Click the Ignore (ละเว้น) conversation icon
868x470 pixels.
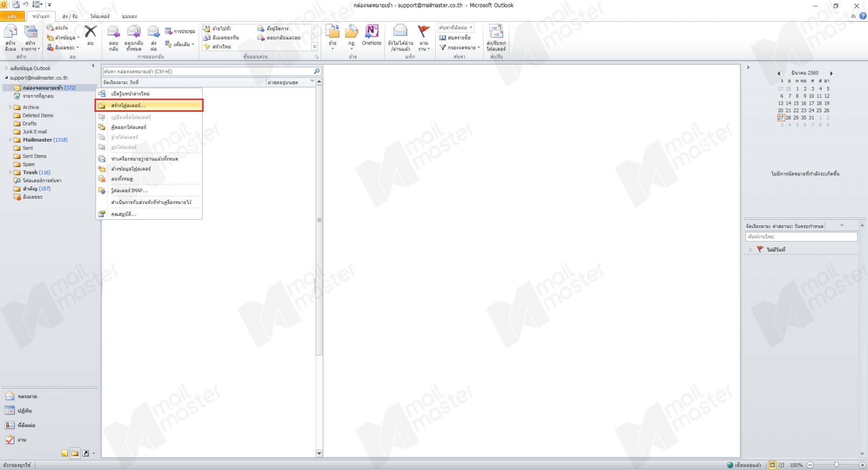tap(50, 28)
